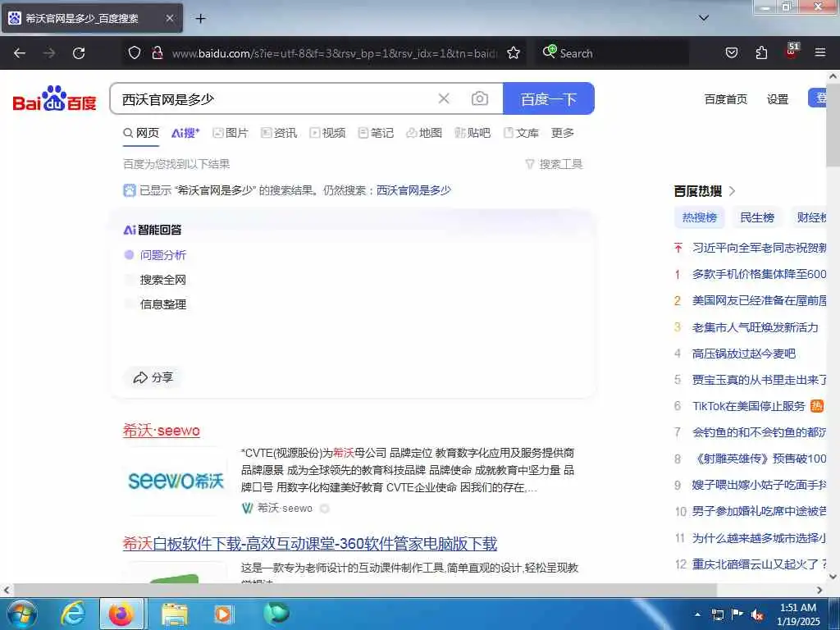Screen dimensions: 840x630
Task: Select the 民生榜 tab
Action: coord(757,217)
